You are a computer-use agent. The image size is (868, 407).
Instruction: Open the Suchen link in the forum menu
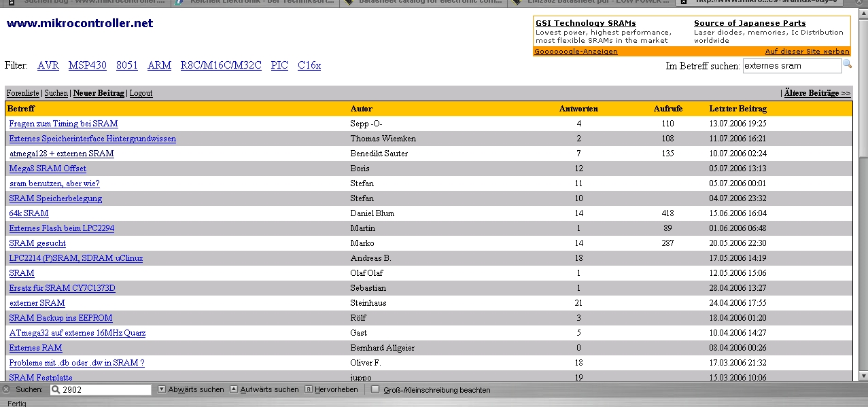click(56, 93)
